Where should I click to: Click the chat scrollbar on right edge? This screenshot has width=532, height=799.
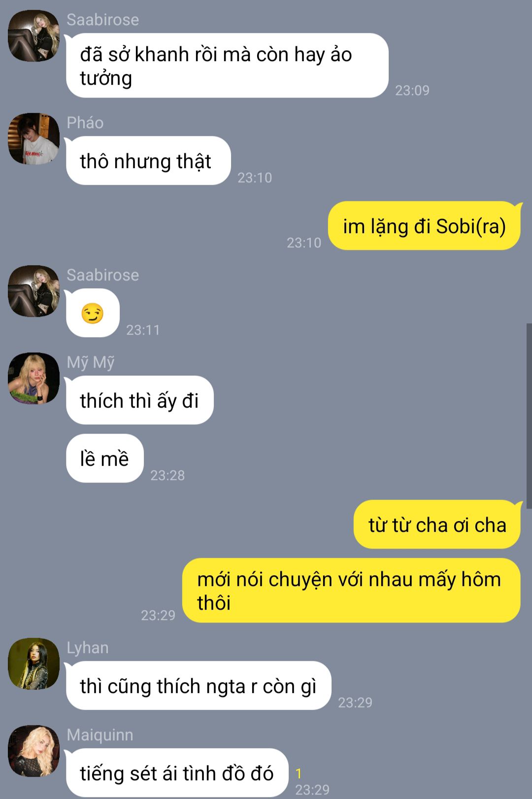529,416
